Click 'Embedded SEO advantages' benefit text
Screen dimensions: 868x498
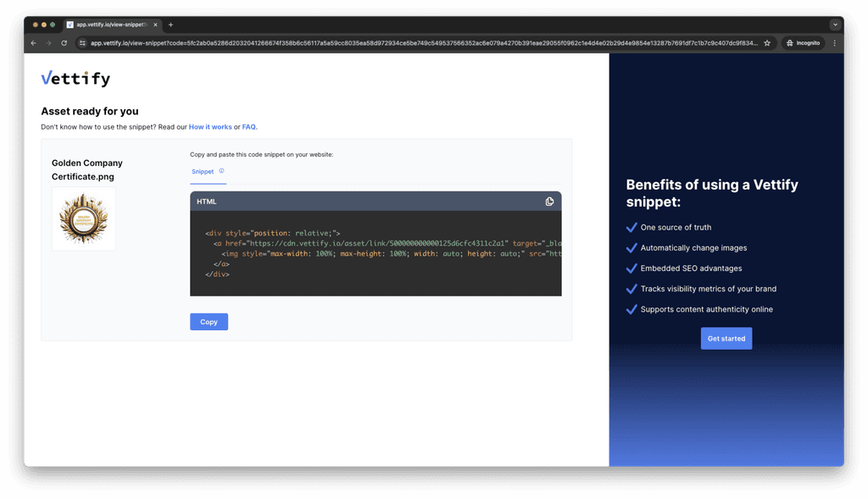click(x=691, y=268)
